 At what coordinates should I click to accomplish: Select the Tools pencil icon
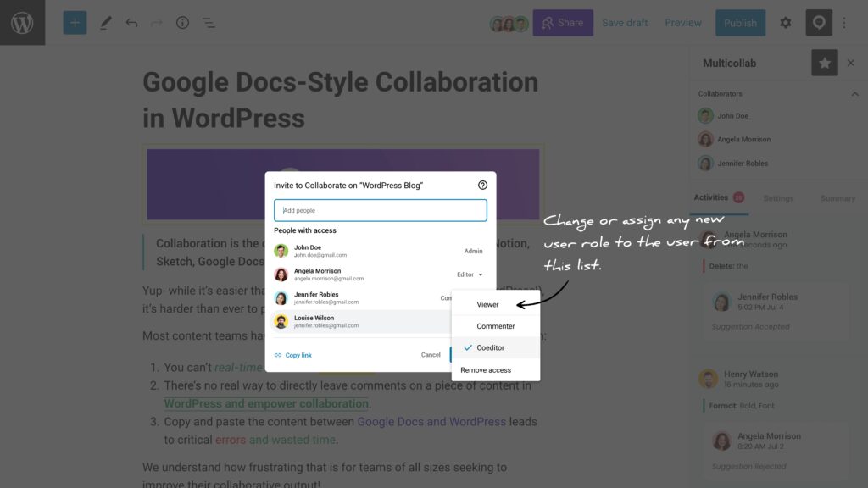105,23
